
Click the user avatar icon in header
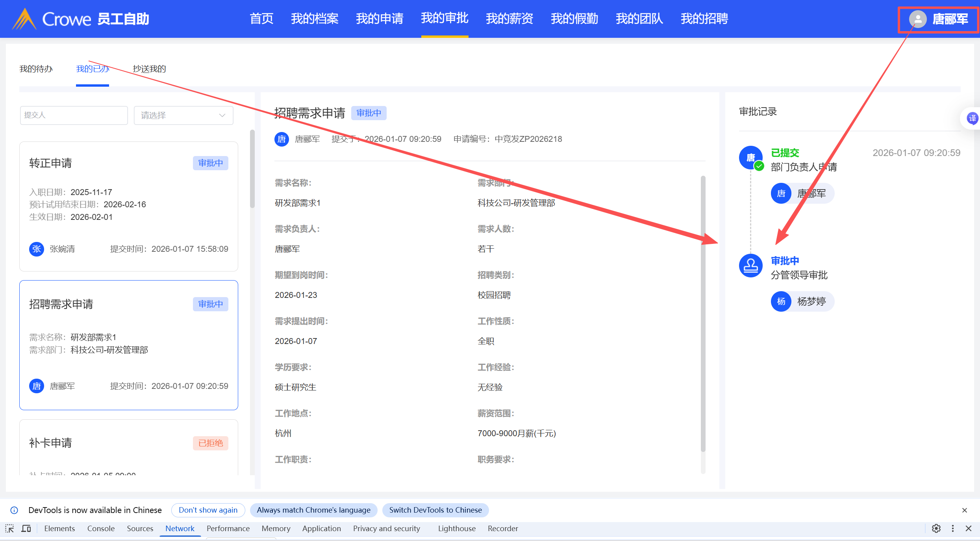(x=917, y=19)
